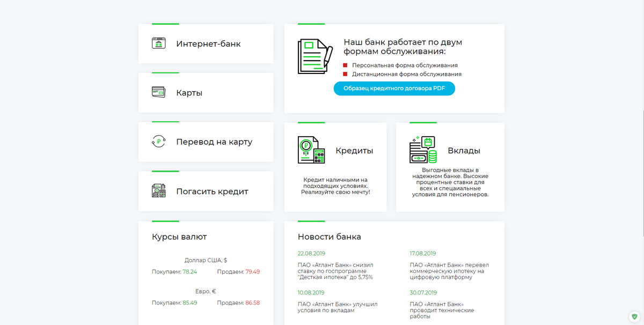Open Погасить кредит page

click(212, 191)
